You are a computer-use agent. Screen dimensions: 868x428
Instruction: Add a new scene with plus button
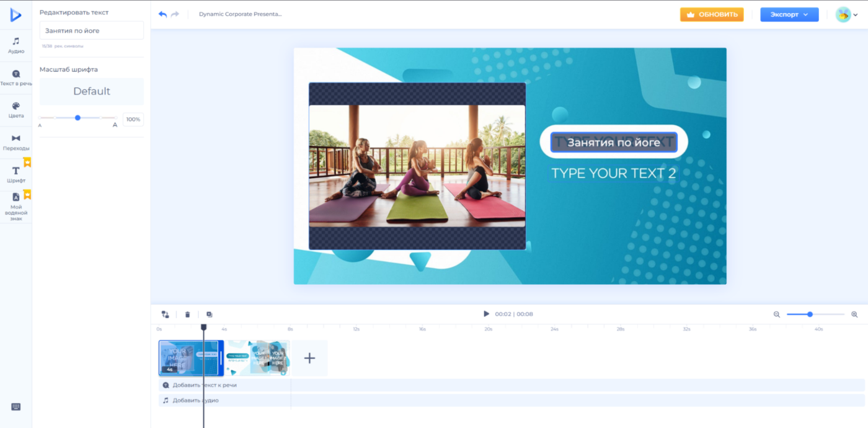coord(309,358)
